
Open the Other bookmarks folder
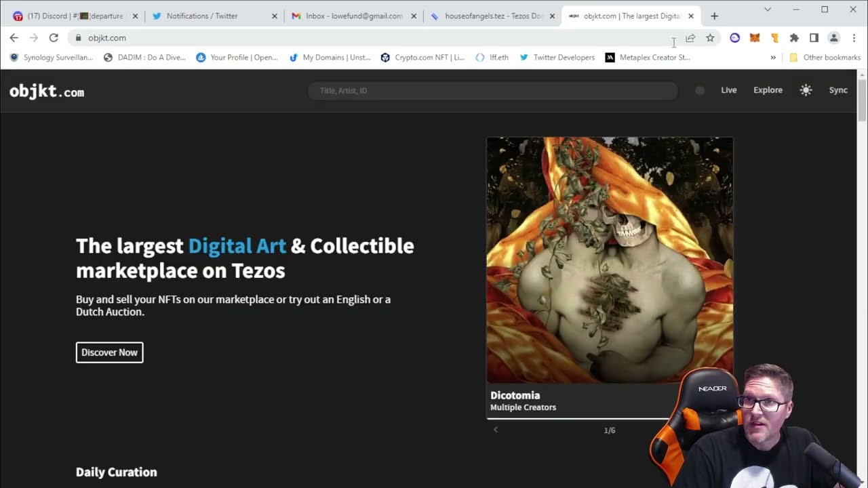pyautogui.click(x=825, y=58)
